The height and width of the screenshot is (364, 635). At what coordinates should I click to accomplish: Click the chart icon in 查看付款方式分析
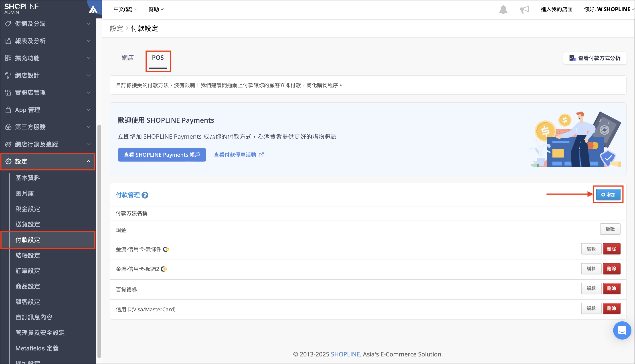[x=573, y=58]
